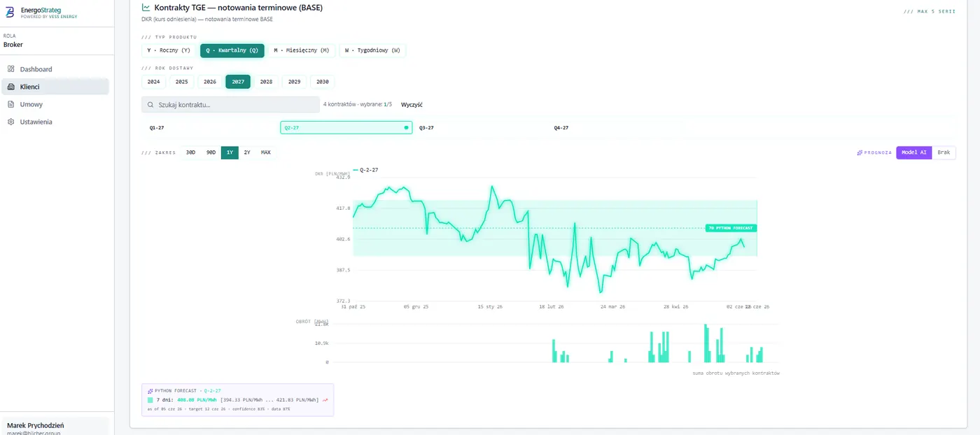Screen dimensions: 980x435
Task: Select delivery year 2028
Action: pyautogui.click(x=266, y=82)
